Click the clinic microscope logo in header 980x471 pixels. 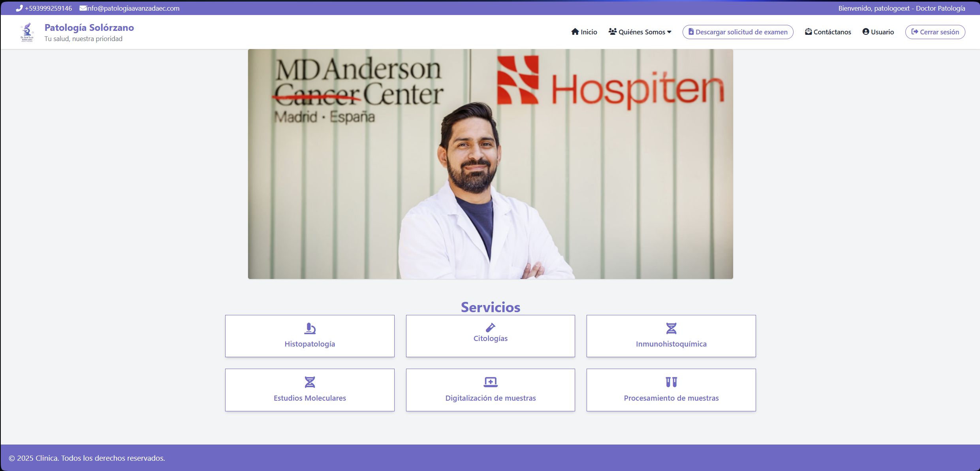(27, 32)
